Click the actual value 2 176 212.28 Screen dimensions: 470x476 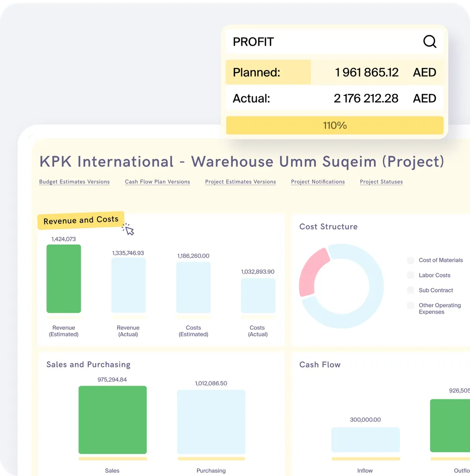(366, 98)
